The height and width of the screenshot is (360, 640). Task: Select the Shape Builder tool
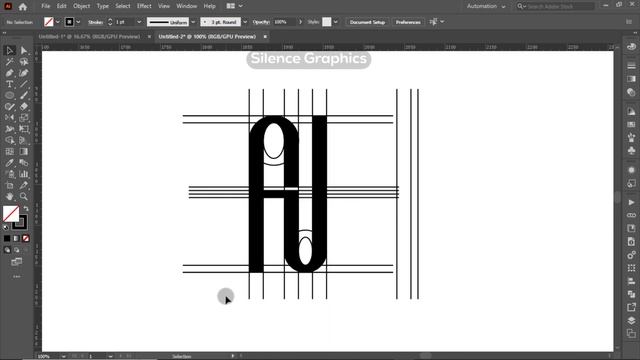pos(10,140)
